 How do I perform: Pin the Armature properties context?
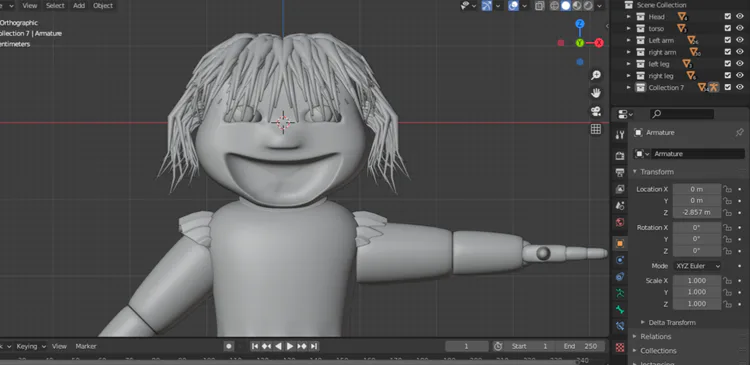(739, 133)
